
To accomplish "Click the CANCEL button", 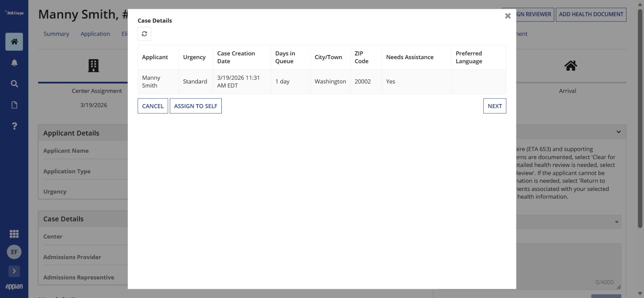I will [x=153, y=106].
